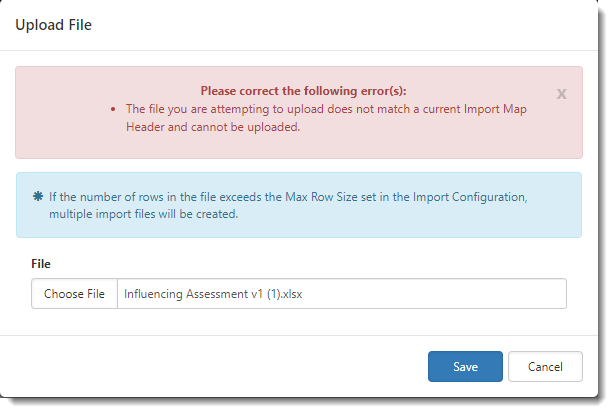Click blank header area right of Upload File
613x413 pixels.
pyautogui.click(x=350, y=25)
